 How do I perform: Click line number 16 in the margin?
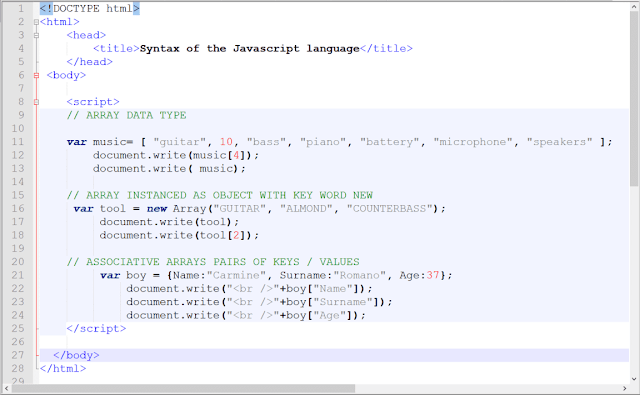18,209
